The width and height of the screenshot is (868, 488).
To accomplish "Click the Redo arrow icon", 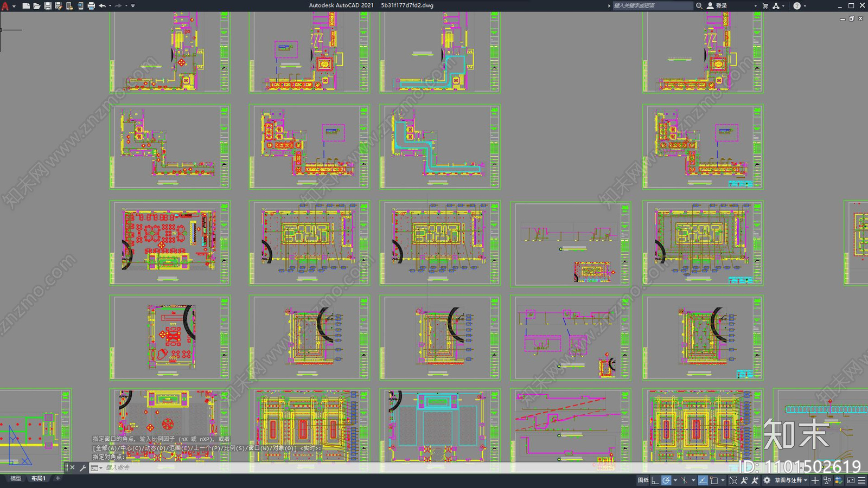I will tap(118, 6).
